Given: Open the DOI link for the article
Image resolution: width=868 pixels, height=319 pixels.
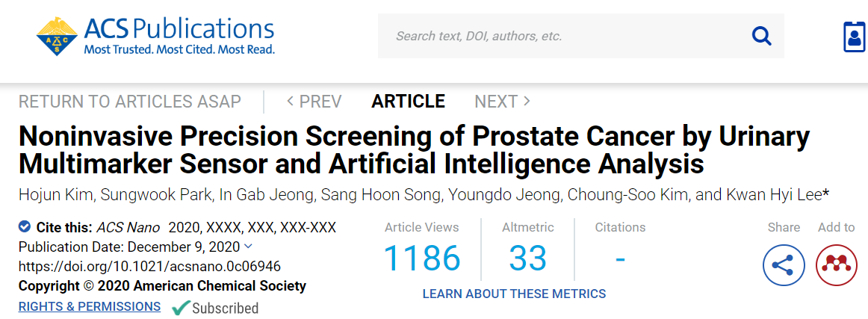Looking at the screenshot, I should pos(149,267).
